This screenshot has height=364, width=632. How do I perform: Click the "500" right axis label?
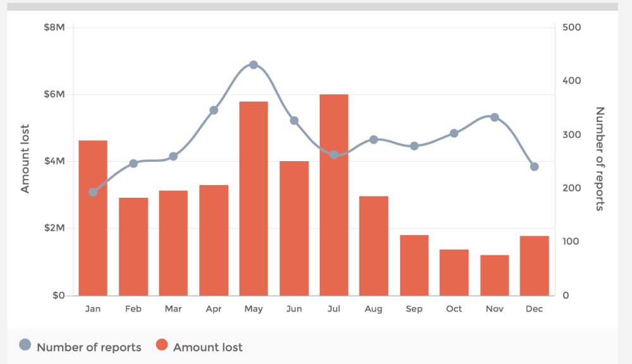point(571,27)
